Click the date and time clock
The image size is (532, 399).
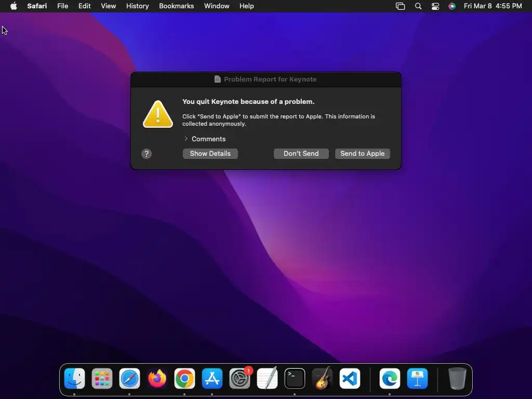click(x=493, y=6)
